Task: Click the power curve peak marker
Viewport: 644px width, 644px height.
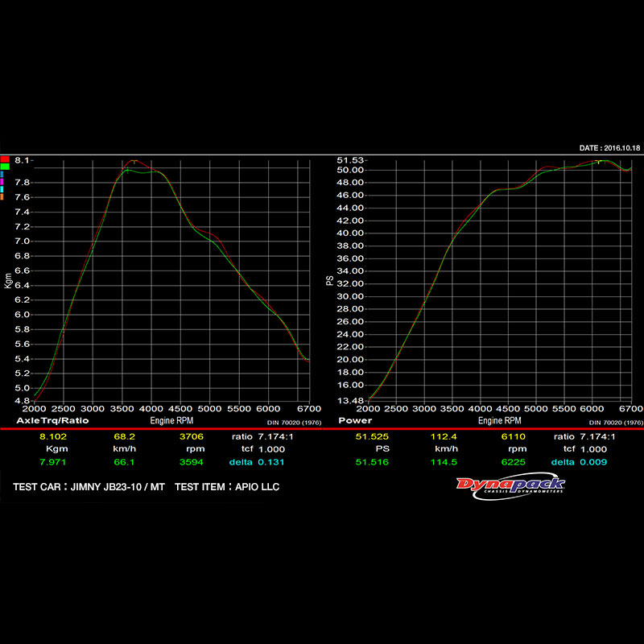Action: tap(598, 162)
